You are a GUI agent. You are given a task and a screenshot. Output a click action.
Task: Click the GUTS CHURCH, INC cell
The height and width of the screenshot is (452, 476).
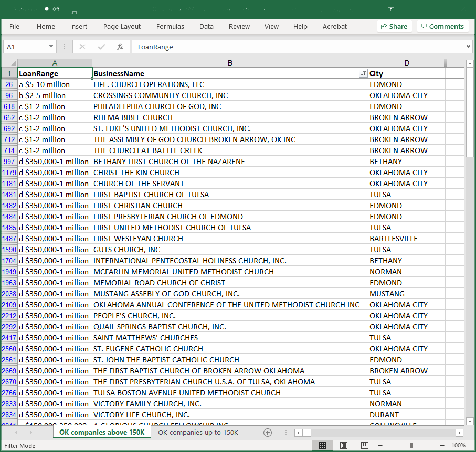click(230, 250)
